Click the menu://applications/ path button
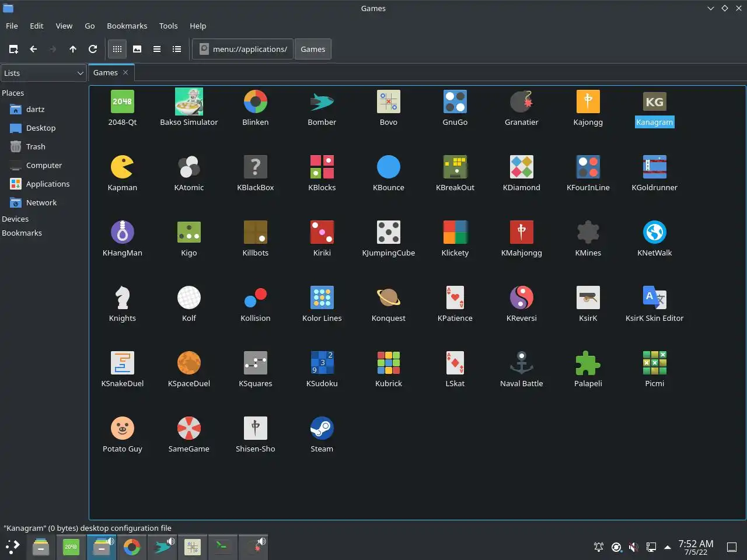The height and width of the screenshot is (560, 747). (x=243, y=49)
